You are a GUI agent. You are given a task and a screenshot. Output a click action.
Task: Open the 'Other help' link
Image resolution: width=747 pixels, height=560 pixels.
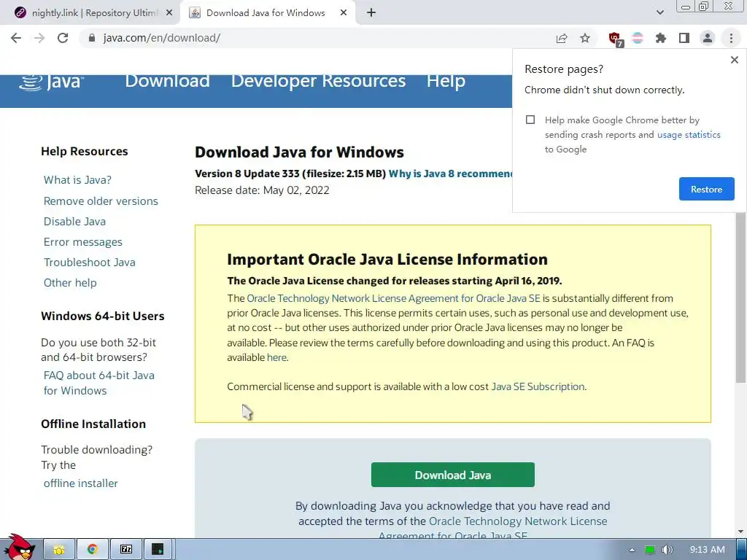(x=70, y=283)
